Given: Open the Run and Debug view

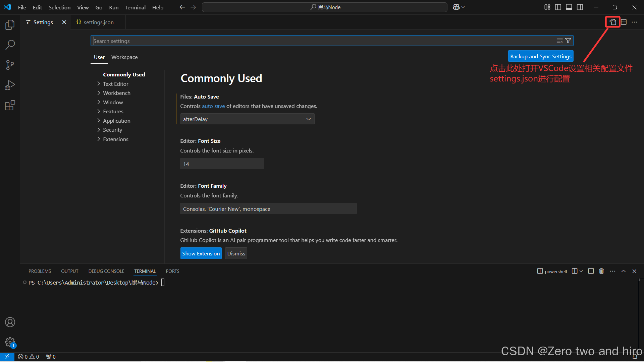Looking at the screenshot, I should 10,85.
